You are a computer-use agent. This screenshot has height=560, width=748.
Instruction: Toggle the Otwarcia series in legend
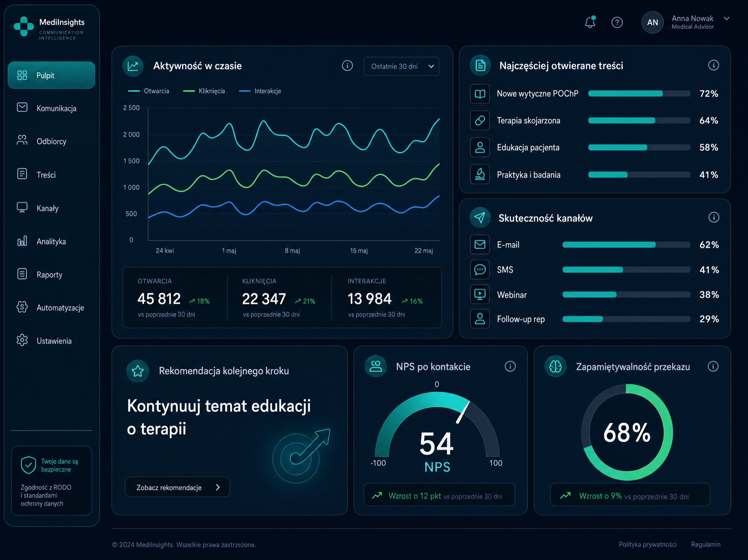click(148, 91)
